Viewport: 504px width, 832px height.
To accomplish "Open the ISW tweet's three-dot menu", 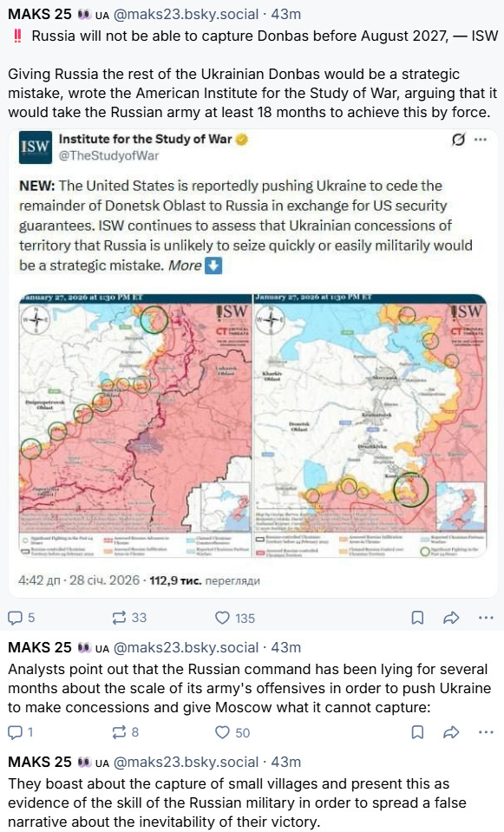I will (x=481, y=140).
